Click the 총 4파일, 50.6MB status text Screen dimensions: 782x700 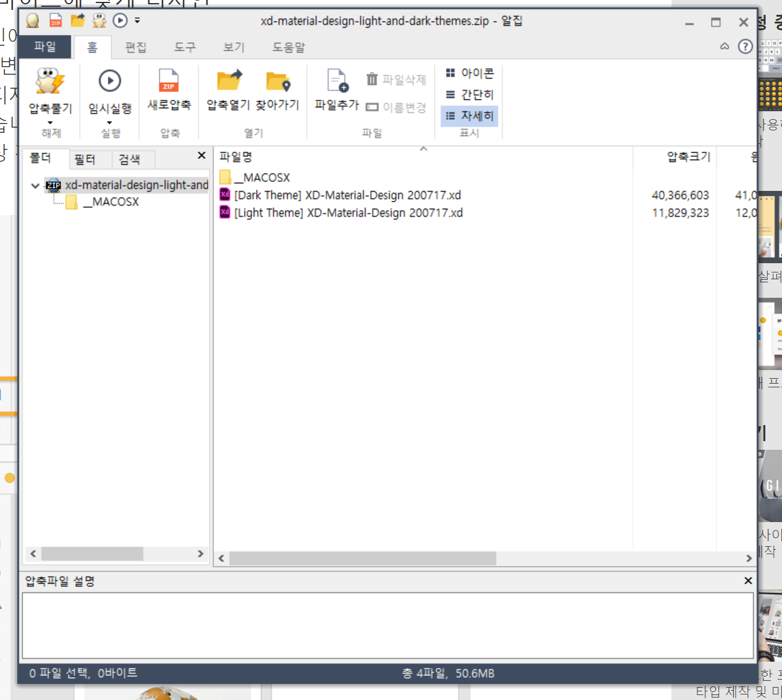pyautogui.click(x=448, y=673)
